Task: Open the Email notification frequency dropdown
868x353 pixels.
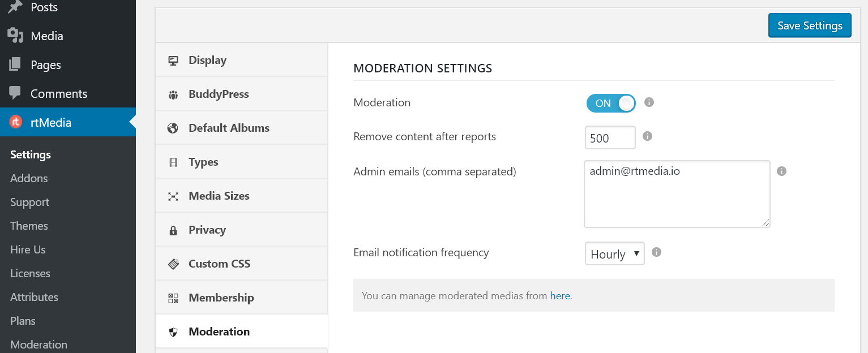Action: click(x=614, y=253)
